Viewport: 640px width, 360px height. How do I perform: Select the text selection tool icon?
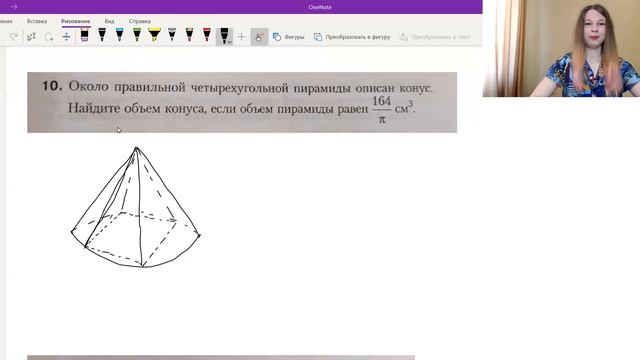tap(31, 37)
